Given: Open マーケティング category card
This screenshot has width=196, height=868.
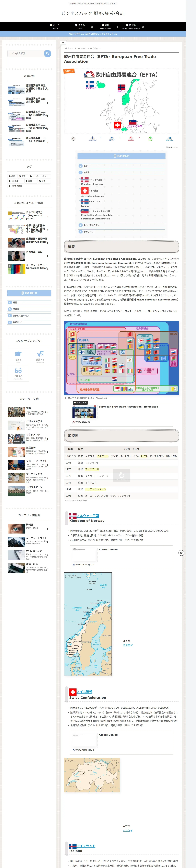Looking at the screenshot, I should pyautogui.click(x=29, y=478).
